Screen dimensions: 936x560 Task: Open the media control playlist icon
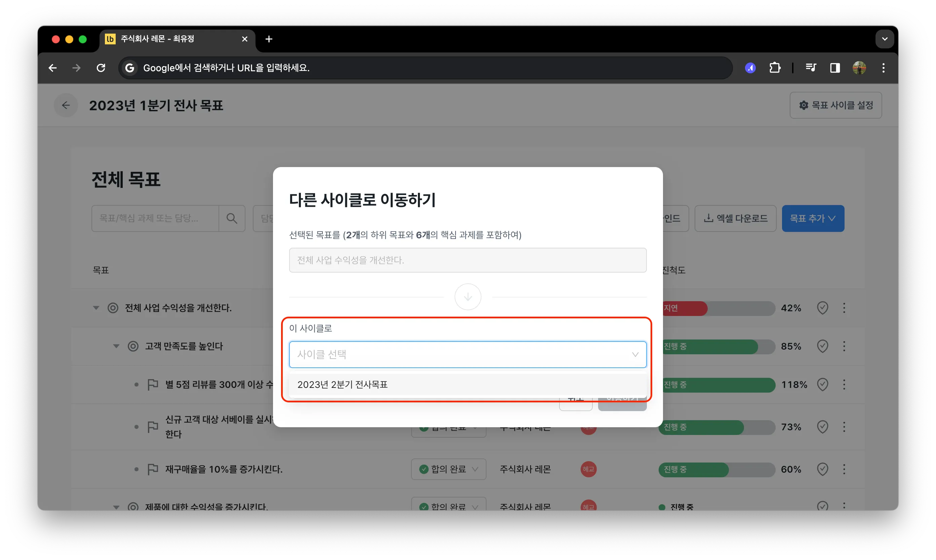click(x=811, y=68)
